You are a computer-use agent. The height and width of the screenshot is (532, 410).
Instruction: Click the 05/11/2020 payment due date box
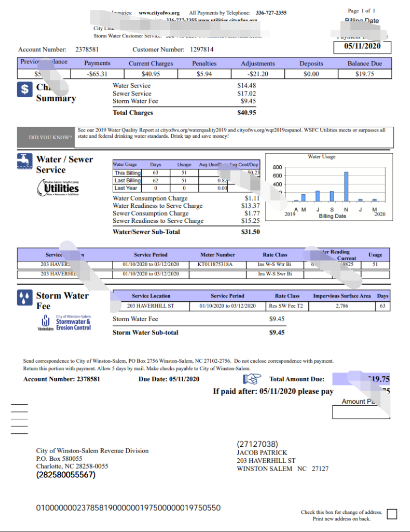(362, 47)
